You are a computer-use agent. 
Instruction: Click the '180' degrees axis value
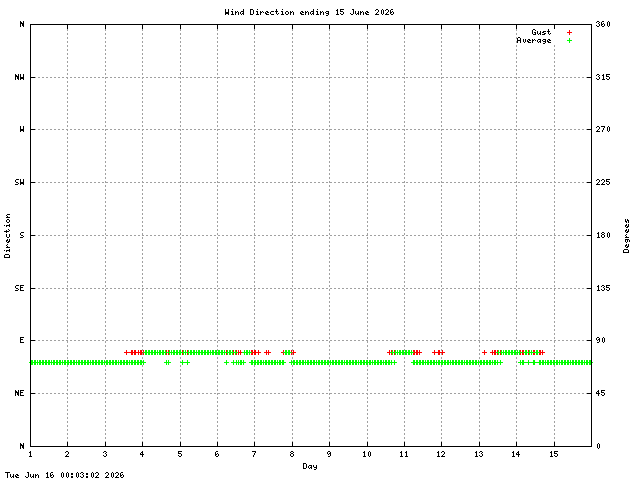tap(603, 235)
